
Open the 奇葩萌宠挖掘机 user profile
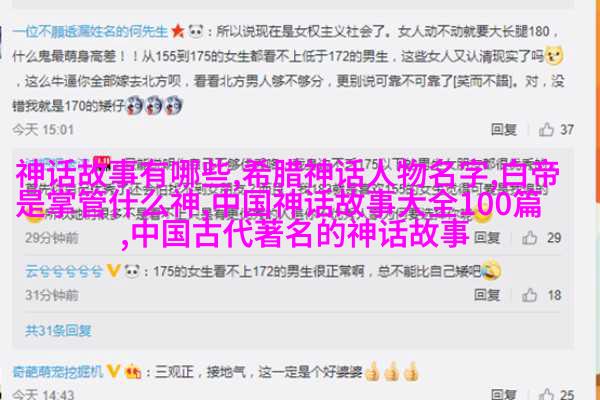(x=58, y=371)
